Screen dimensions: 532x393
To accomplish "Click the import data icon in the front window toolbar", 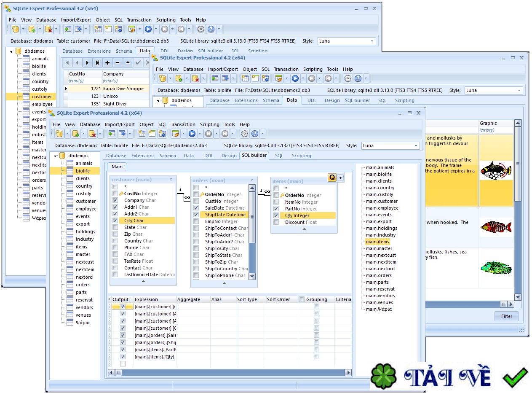I will 112,134.
